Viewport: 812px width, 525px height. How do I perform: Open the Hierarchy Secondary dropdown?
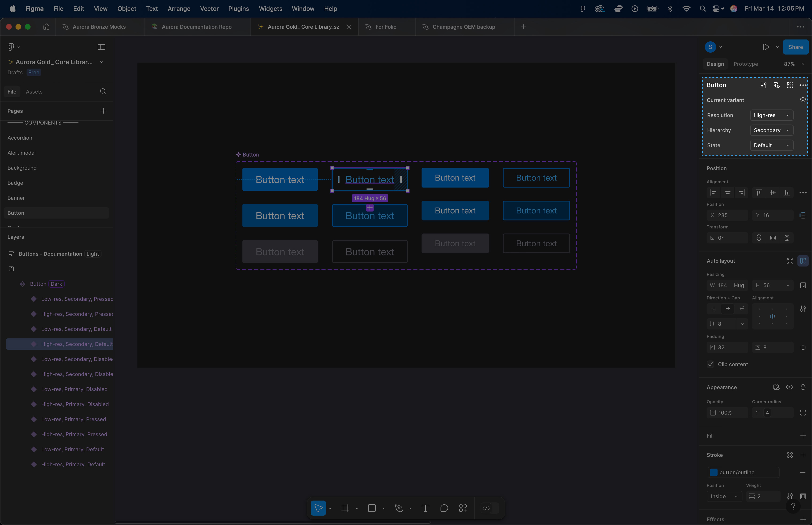click(771, 130)
